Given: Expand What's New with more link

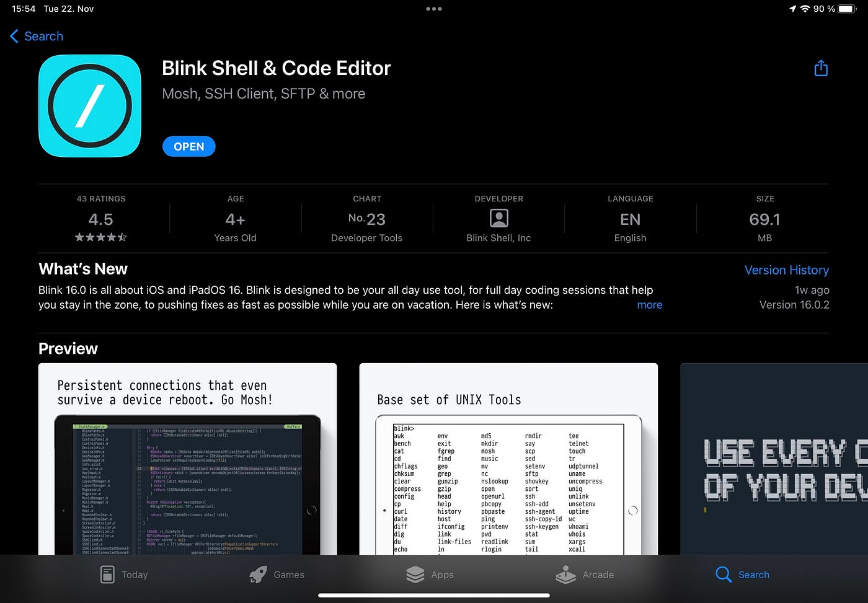Looking at the screenshot, I should pyautogui.click(x=650, y=305).
